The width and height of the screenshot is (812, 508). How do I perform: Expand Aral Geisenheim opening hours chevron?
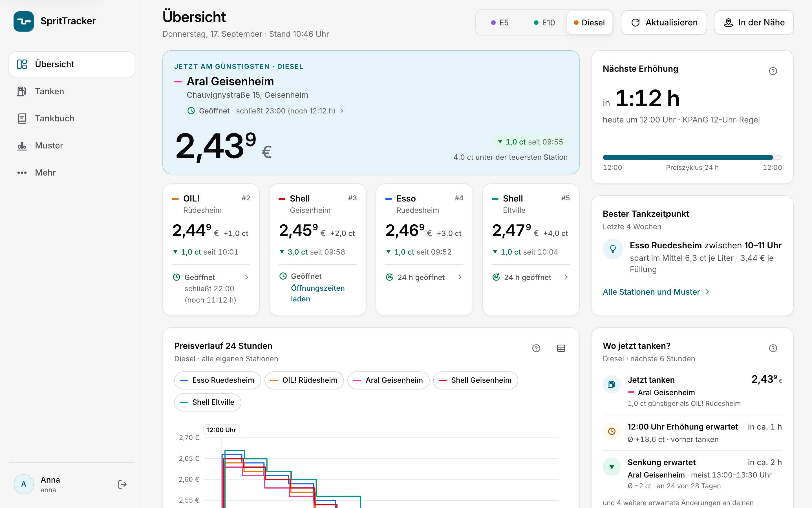(x=342, y=111)
